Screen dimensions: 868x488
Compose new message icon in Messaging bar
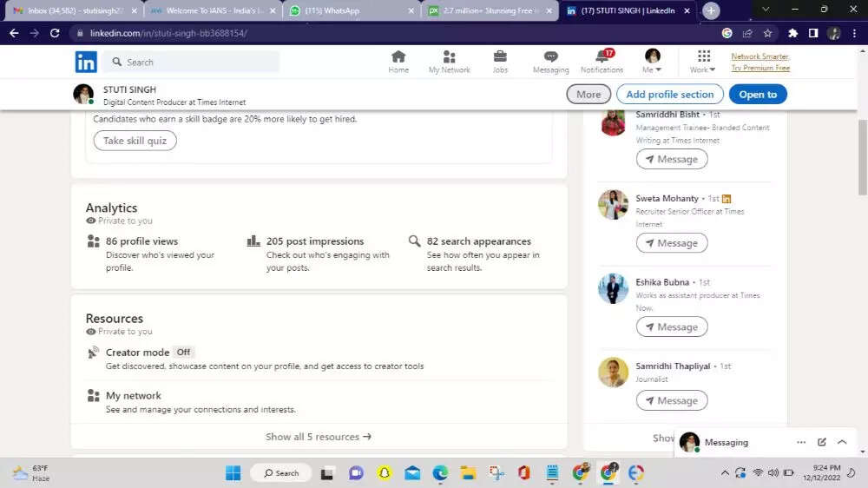click(821, 442)
